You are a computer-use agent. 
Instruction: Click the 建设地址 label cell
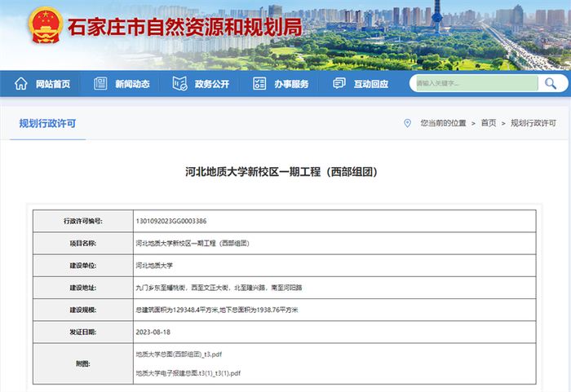click(83, 288)
